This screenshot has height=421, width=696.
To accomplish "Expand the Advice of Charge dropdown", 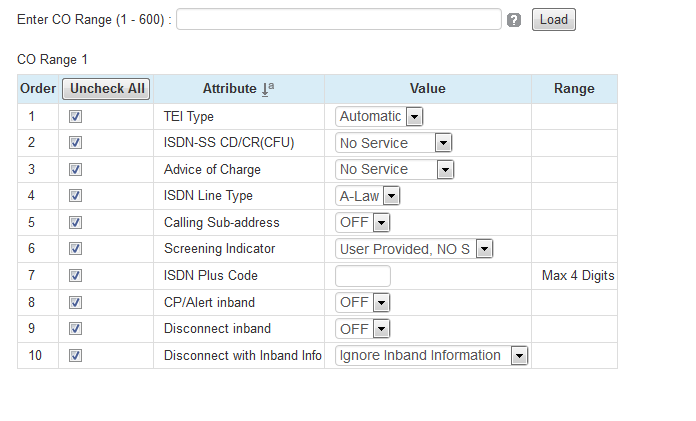I will pos(394,170).
